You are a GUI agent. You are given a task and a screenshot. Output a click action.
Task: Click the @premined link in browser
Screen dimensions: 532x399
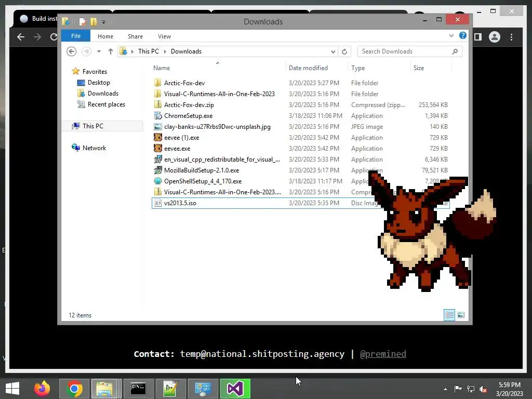[383, 354]
